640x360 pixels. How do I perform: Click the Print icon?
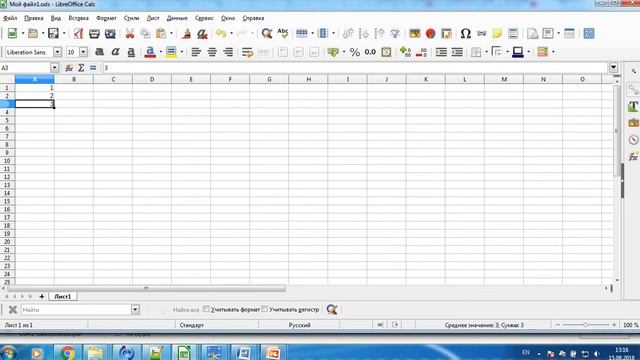[x=94, y=33]
